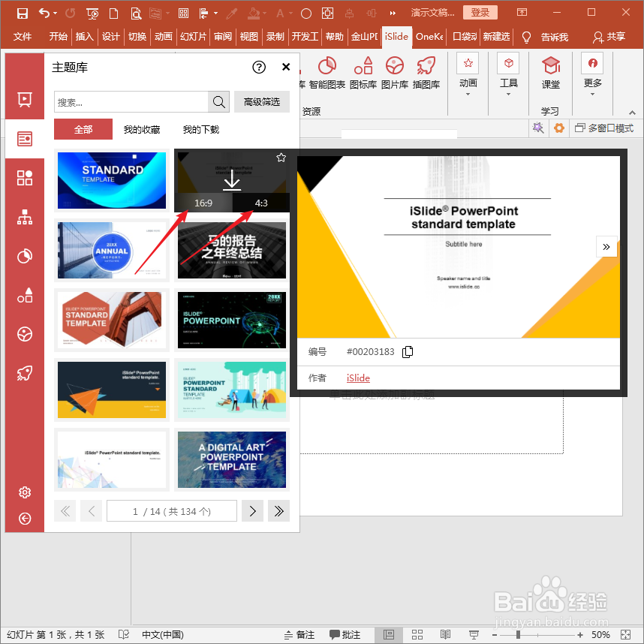Expand preview panel next arrow »
Image resolution: width=644 pixels, height=644 pixels.
[x=606, y=246]
